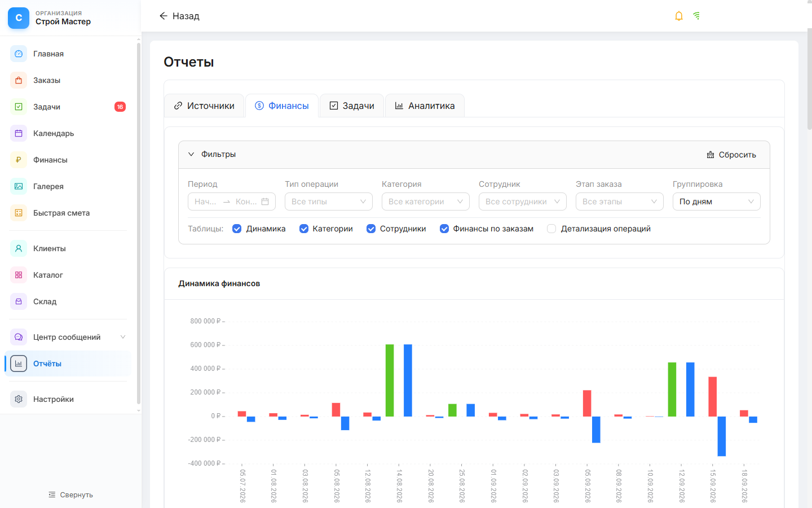This screenshot has height=508, width=812.
Task: Uncheck the Категории table checkbox
Action: click(x=304, y=229)
